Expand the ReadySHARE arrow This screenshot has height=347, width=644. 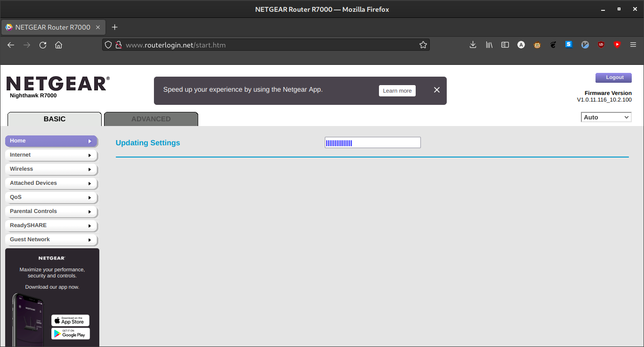pos(89,226)
